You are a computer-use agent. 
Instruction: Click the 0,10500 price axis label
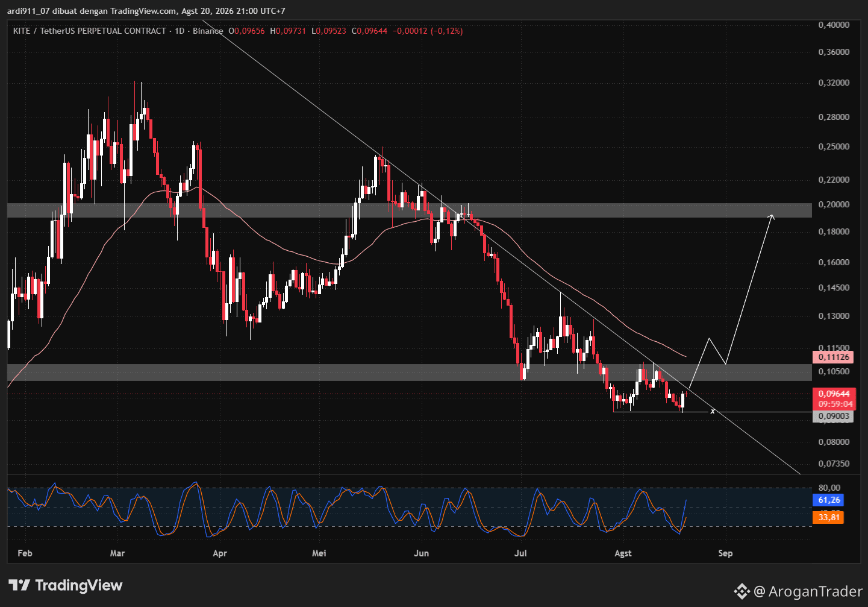click(x=834, y=371)
